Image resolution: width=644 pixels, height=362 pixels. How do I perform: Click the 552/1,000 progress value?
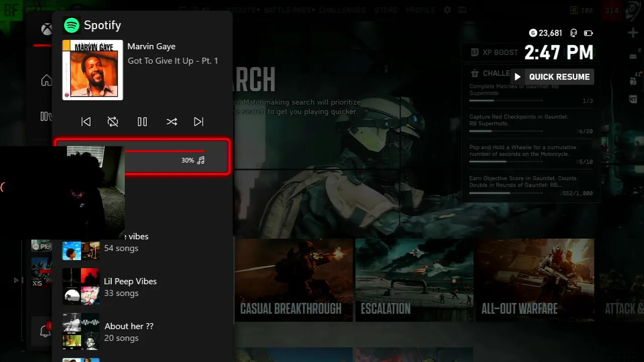pyautogui.click(x=578, y=193)
